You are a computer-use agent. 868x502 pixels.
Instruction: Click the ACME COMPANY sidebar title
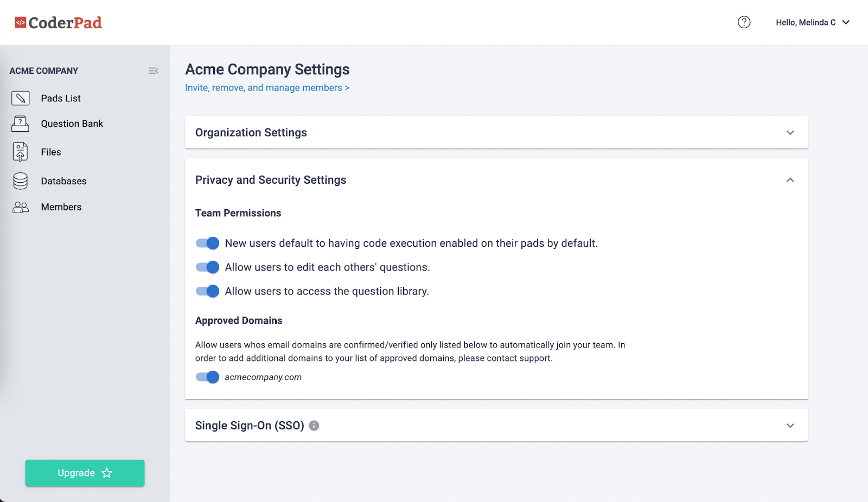pyautogui.click(x=44, y=71)
